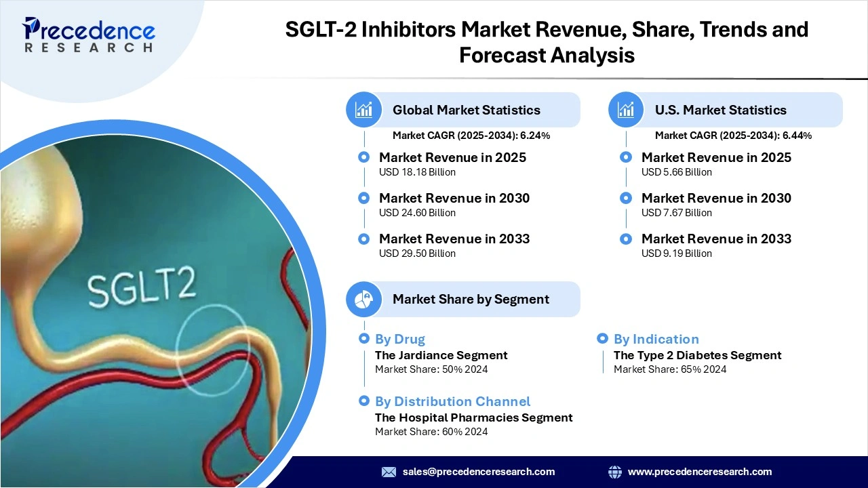Open the email envelope icon in the footer
Image resolution: width=868 pixels, height=488 pixels.
point(389,472)
